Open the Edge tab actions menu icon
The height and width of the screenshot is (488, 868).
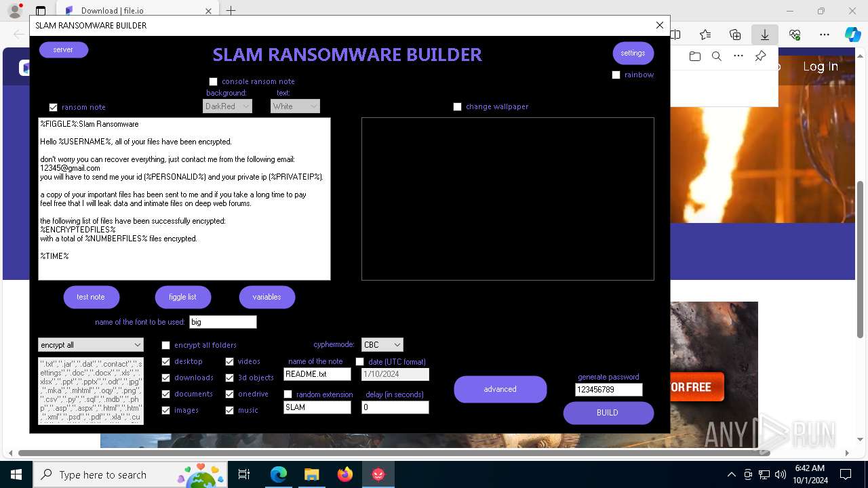[x=41, y=11]
